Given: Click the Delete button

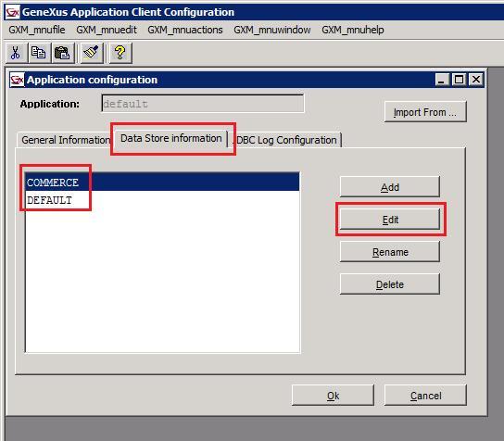Looking at the screenshot, I should pos(389,284).
